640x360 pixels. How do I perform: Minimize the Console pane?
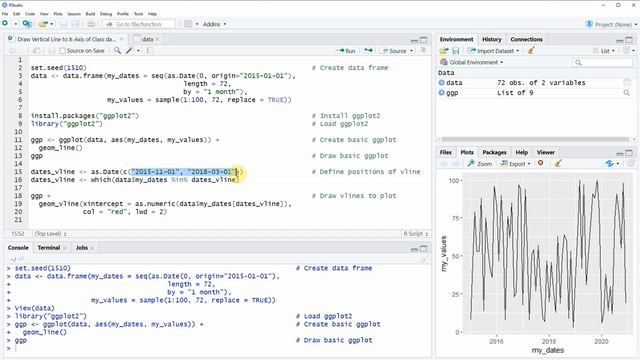coord(414,249)
